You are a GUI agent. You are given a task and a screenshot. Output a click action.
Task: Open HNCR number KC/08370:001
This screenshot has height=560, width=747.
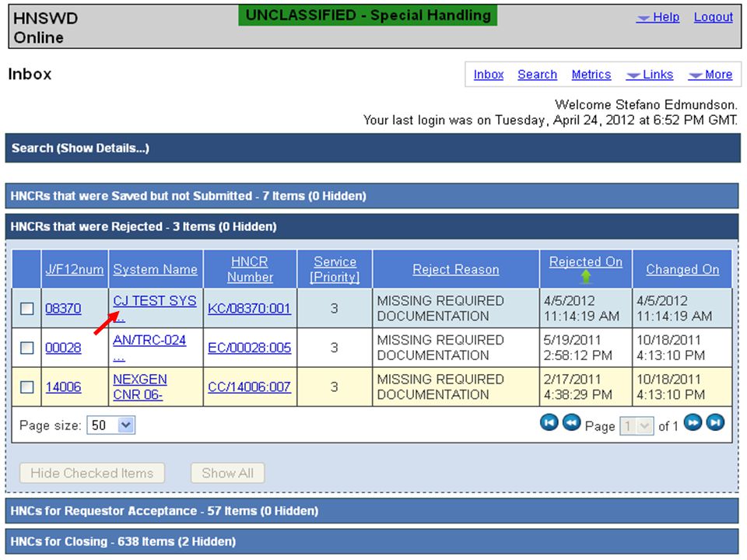(249, 309)
